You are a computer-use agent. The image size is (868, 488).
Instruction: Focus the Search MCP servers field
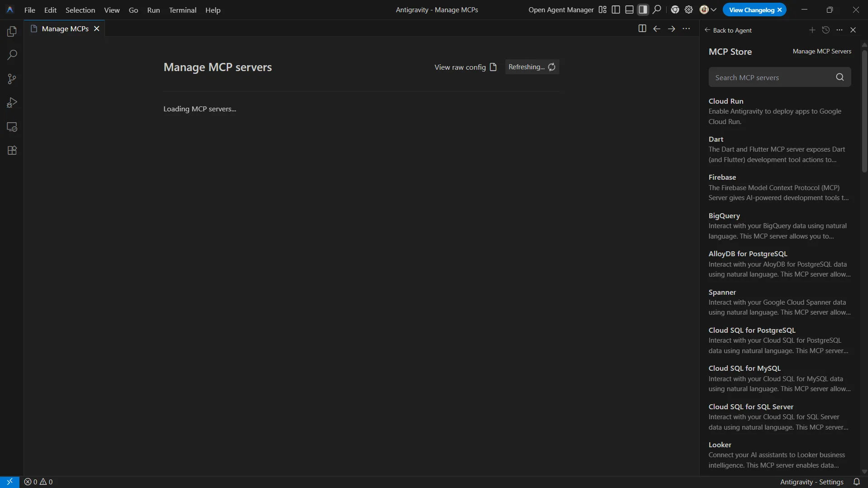pyautogui.click(x=772, y=77)
